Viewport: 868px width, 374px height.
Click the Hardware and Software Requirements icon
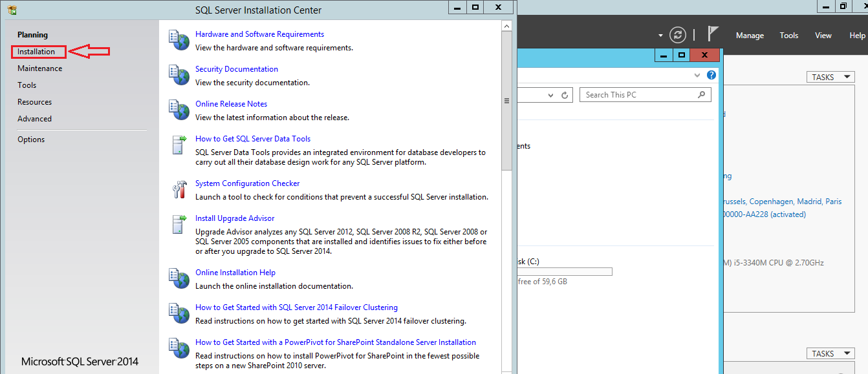[179, 40]
